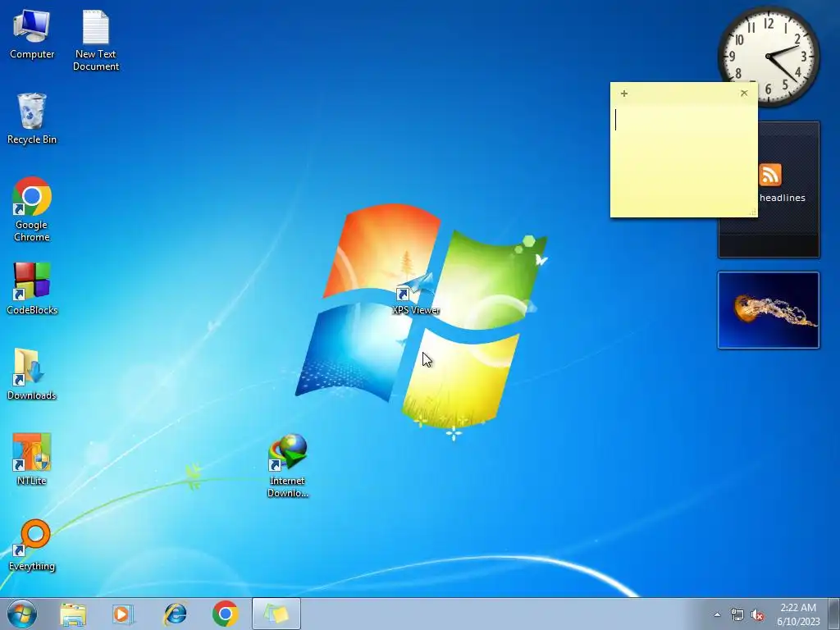Open the network status tray icon

(x=737, y=615)
